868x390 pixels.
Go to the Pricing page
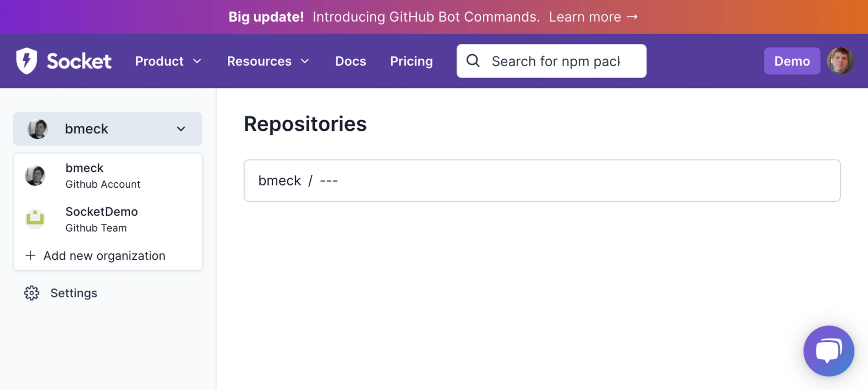411,61
